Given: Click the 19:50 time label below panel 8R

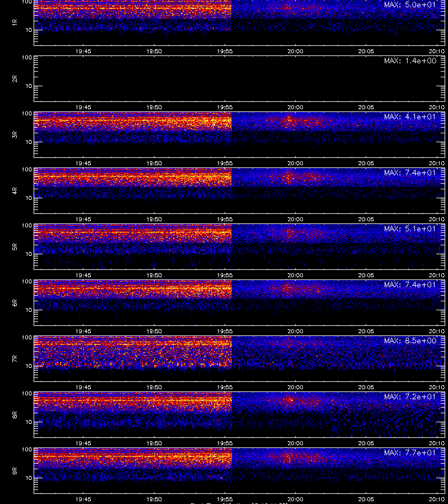Looking at the screenshot, I should [x=154, y=444].
